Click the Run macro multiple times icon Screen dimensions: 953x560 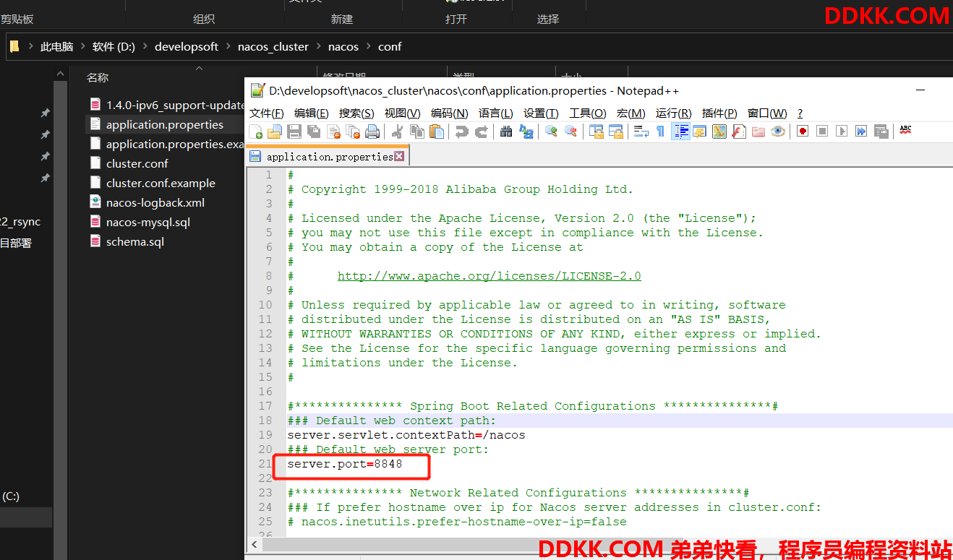(x=861, y=132)
